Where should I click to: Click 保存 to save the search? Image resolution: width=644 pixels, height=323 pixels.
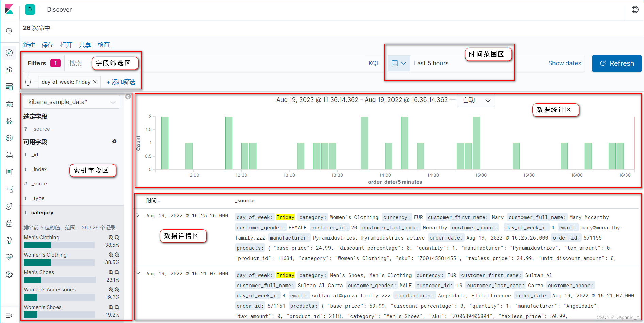48,45
